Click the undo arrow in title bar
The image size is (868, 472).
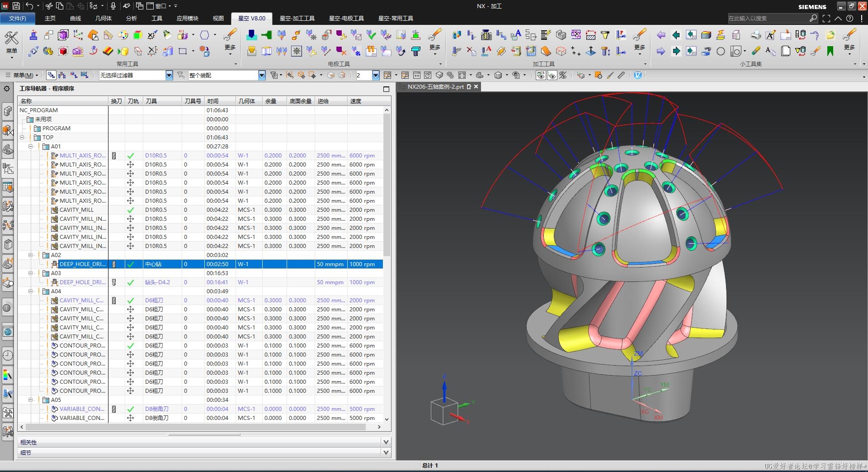click(29, 6)
